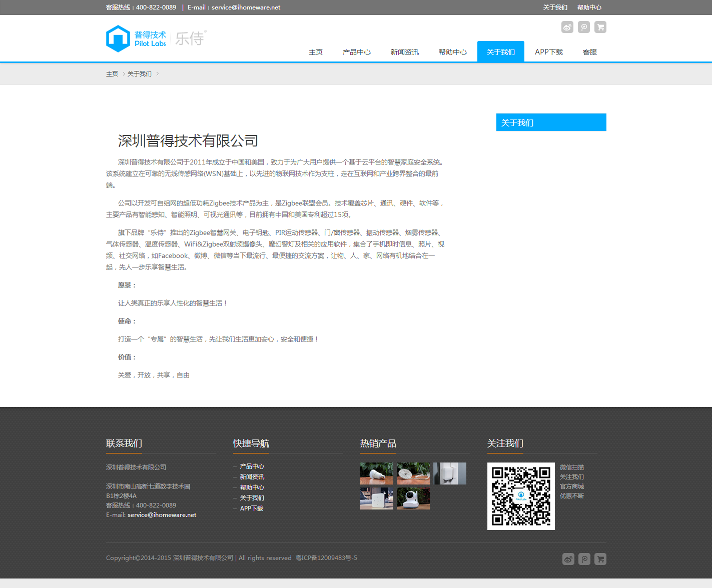Open the security camera product thumbnail

413,499
